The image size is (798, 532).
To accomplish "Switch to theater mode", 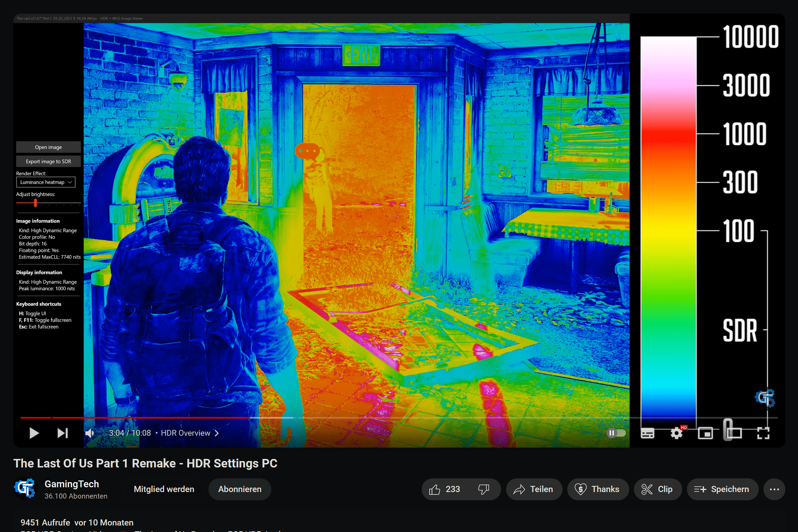I will click(734, 433).
